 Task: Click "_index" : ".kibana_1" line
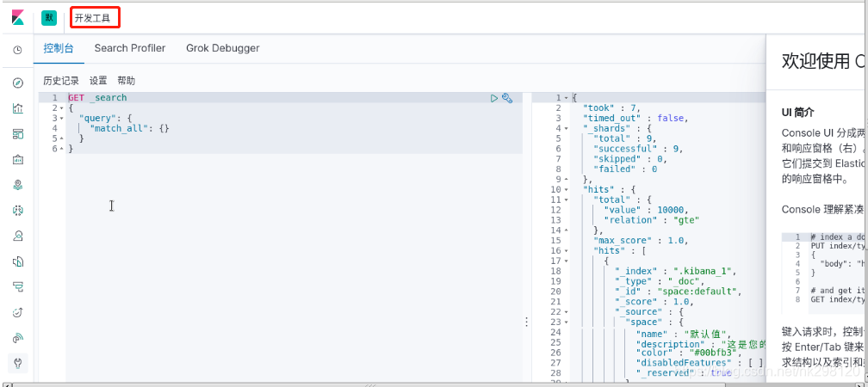(x=677, y=271)
